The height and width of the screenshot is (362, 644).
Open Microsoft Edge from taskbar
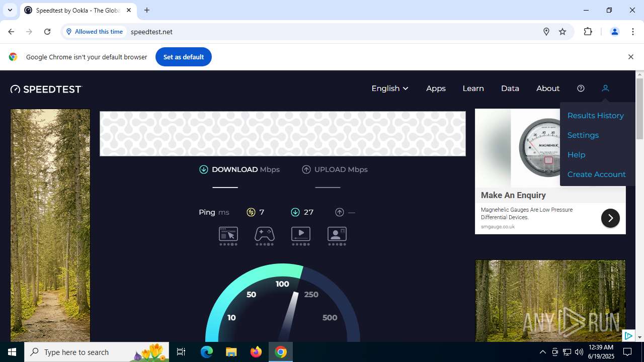[207, 352]
